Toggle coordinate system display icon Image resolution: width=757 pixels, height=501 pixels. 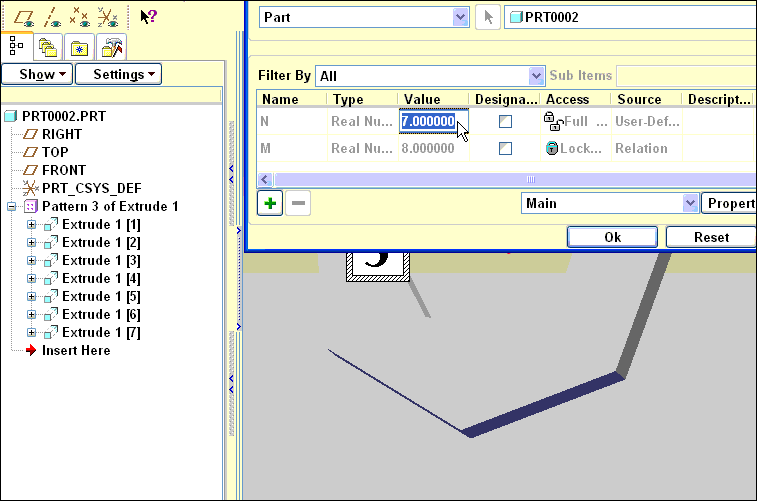(x=108, y=15)
